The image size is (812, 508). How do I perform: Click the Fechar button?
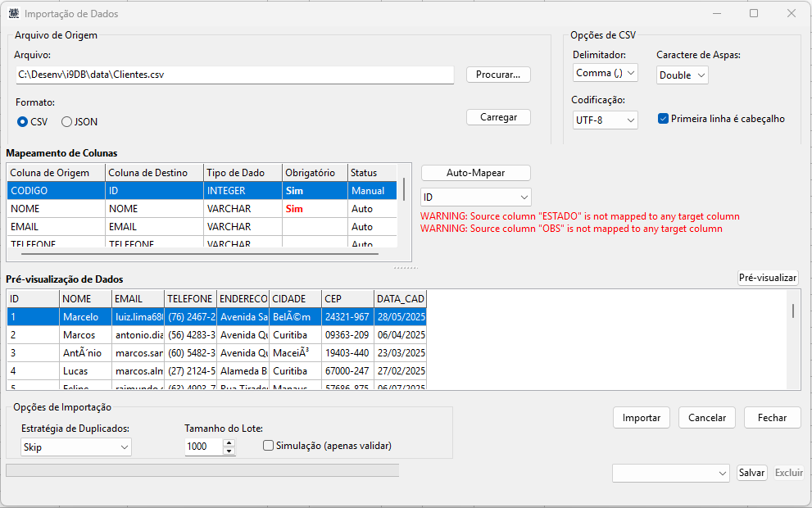[772, 418]
